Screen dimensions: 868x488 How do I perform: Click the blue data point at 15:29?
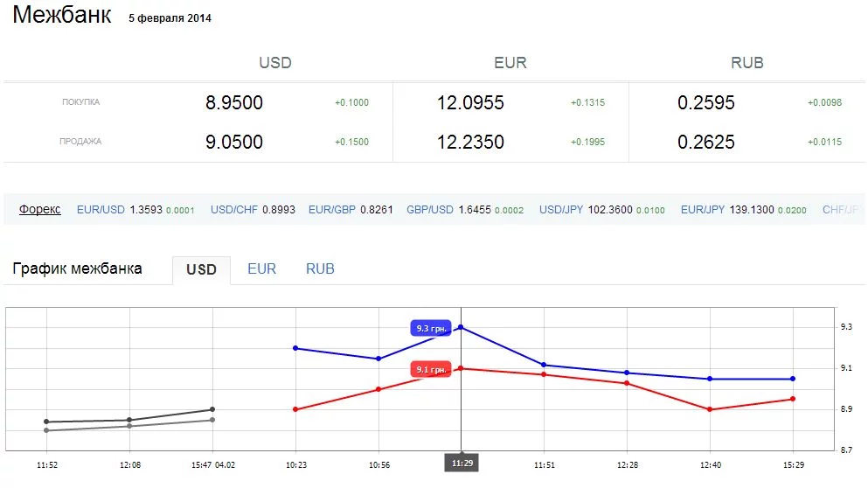point(793,379)
